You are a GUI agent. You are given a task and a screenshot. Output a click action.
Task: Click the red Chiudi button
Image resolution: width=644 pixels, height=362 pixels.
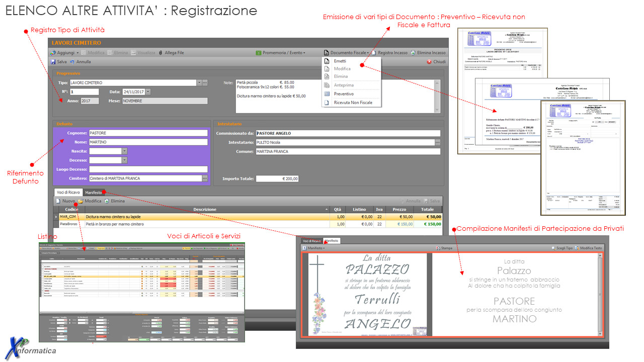click(436, 62)
